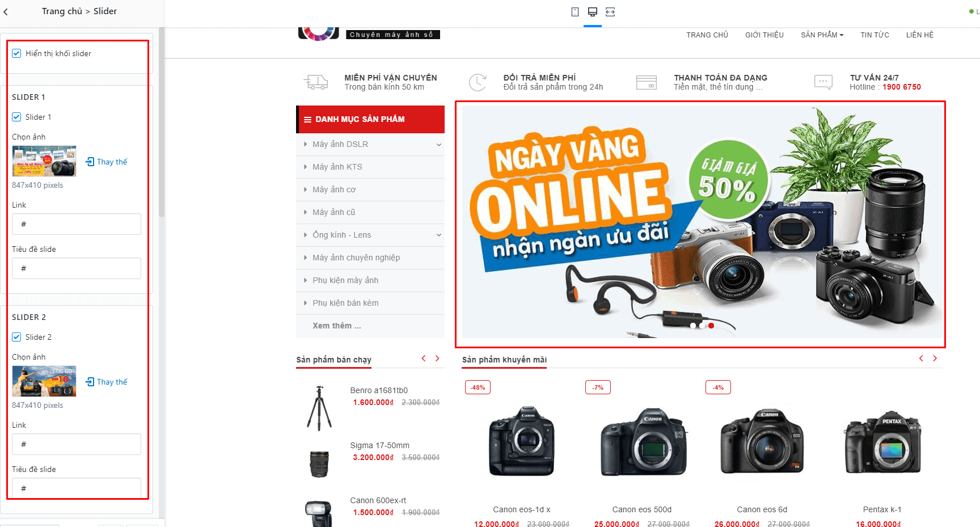The width and height of the screenshot is (980, 527).
Task: Open the Canon eos 6d product link
Action: [762, 509]
